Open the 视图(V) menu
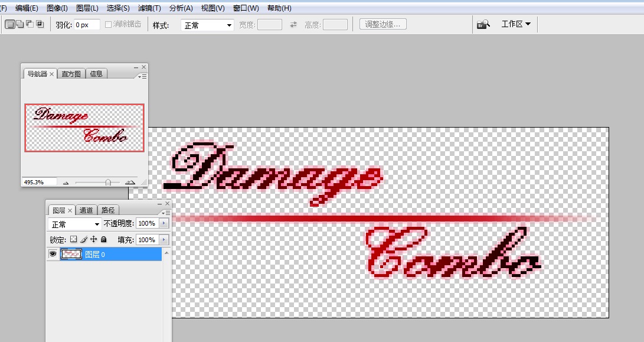 213,8
